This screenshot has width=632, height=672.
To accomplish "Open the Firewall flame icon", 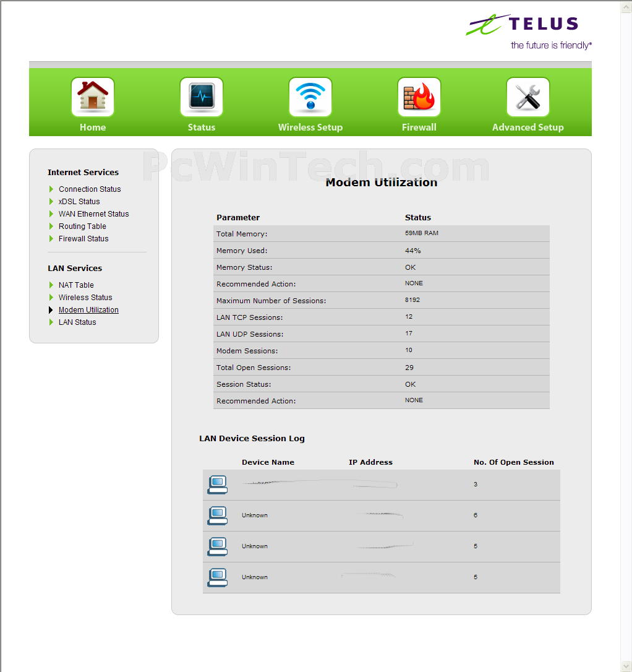I will (x=419, y=97).
